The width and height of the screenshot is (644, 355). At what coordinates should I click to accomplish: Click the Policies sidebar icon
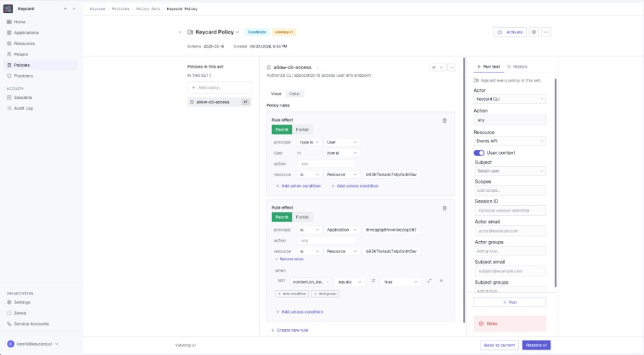pos(9,65)
